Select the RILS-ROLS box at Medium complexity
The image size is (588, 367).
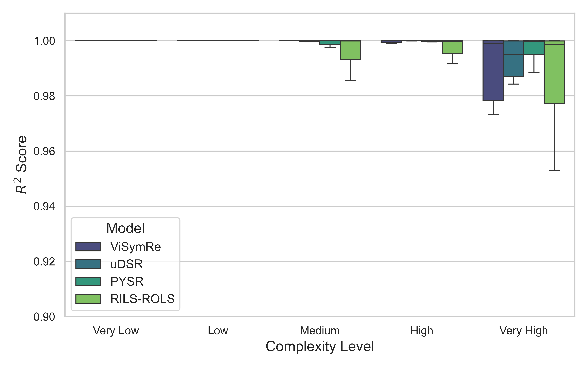pyautogui.click(x=350, y=50)
